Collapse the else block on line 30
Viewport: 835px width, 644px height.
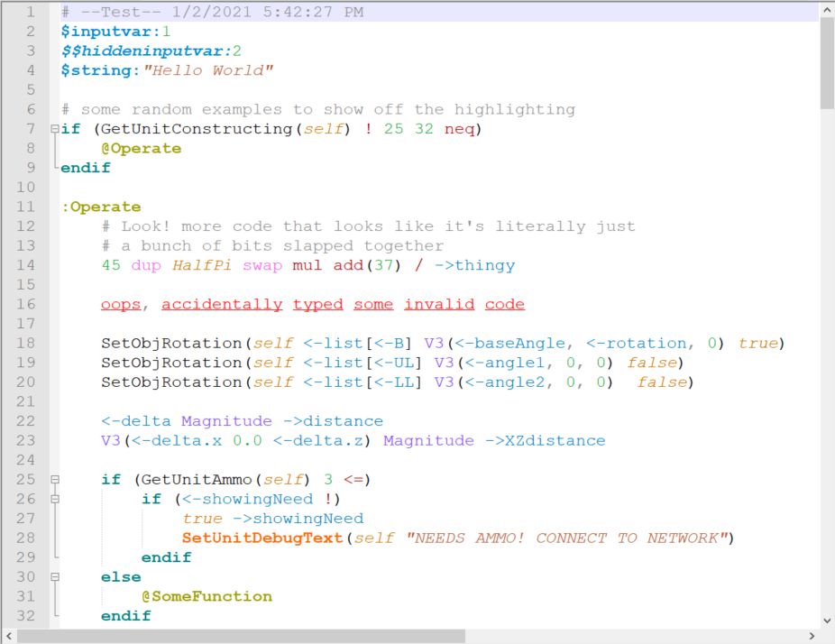(x=55, y=577)
